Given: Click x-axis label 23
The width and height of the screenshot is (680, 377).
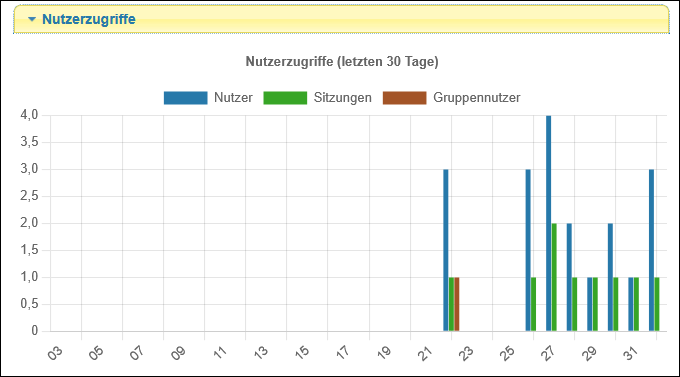Looking at the screenshot, I should point(466,353).
